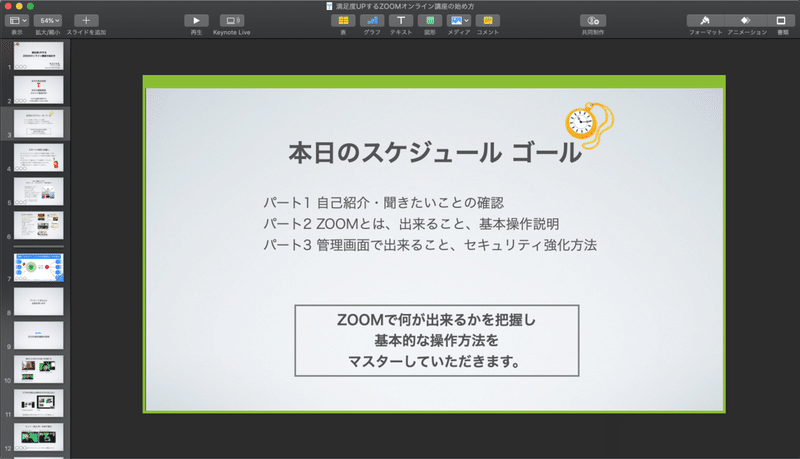
Task: Open the 54% zoom level dropdown
Action: pos(48,20)
